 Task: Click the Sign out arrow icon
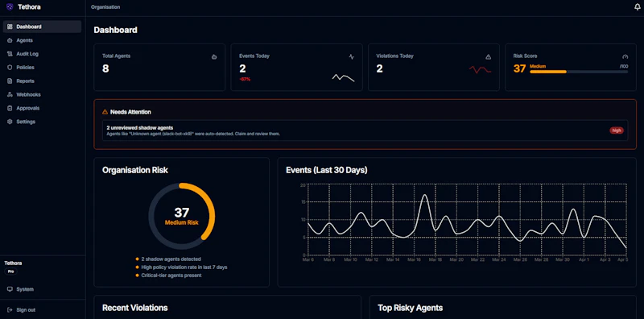[x=10, y=310]
